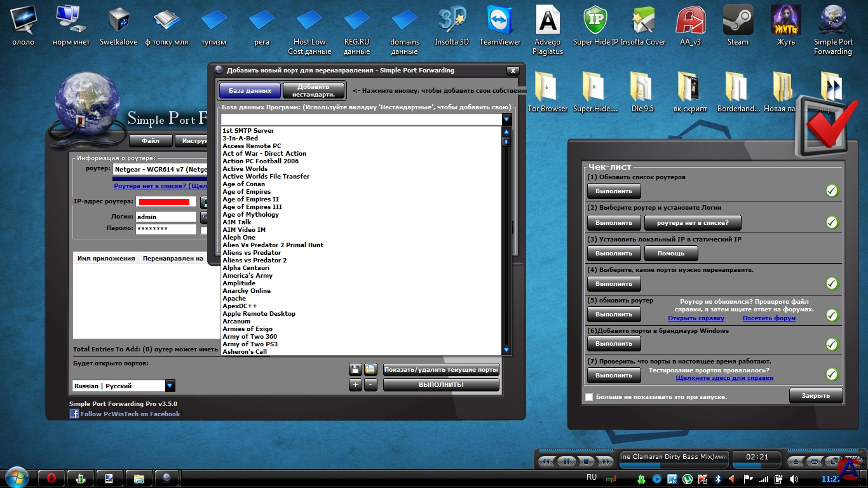Image resolution: width=868 pixels, height=488 pixels.
Task: Switch to the 'Добавить нестандартн.' tab
Action: pyautogui.click(x=313, y=91)
